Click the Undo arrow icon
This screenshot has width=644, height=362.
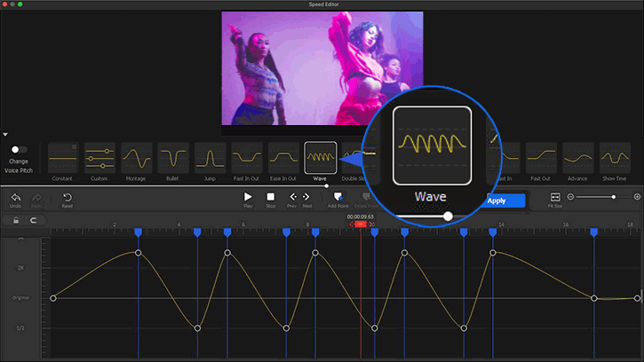15,197
